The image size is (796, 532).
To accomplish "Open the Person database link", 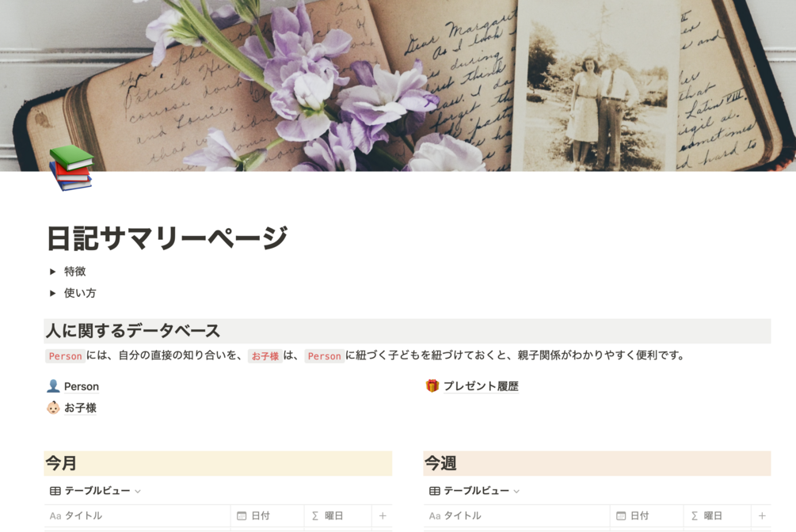I will point(82,386).
